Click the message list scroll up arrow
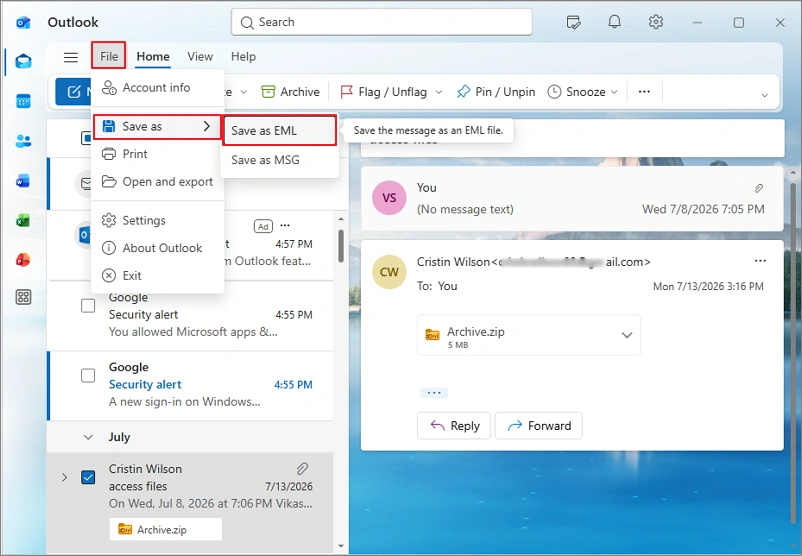 [341, 219]
